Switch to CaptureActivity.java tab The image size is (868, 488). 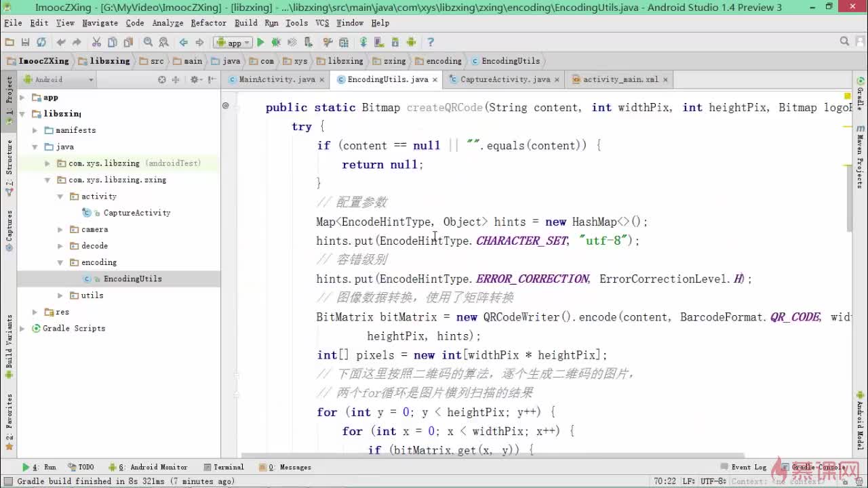point(505,79)
